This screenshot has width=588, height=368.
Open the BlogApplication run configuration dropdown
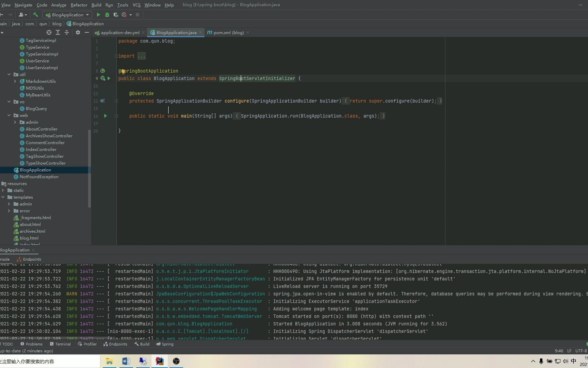tap(88, 15)
